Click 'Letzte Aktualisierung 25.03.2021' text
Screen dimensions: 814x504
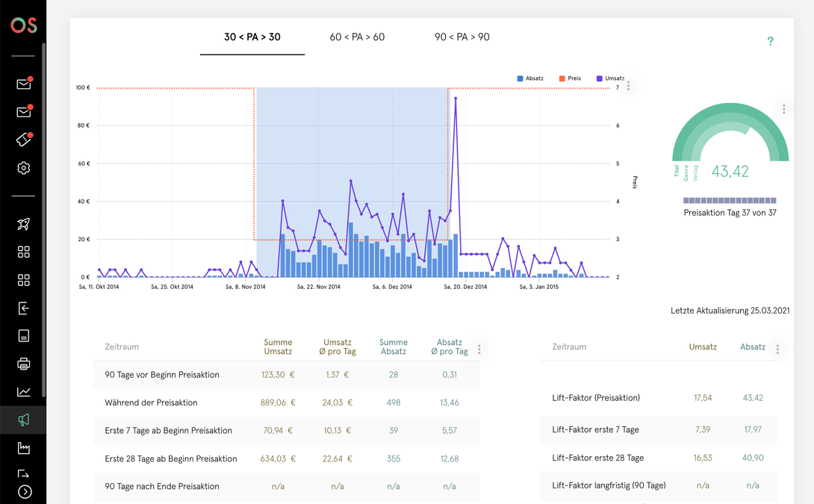click(730, 311)
